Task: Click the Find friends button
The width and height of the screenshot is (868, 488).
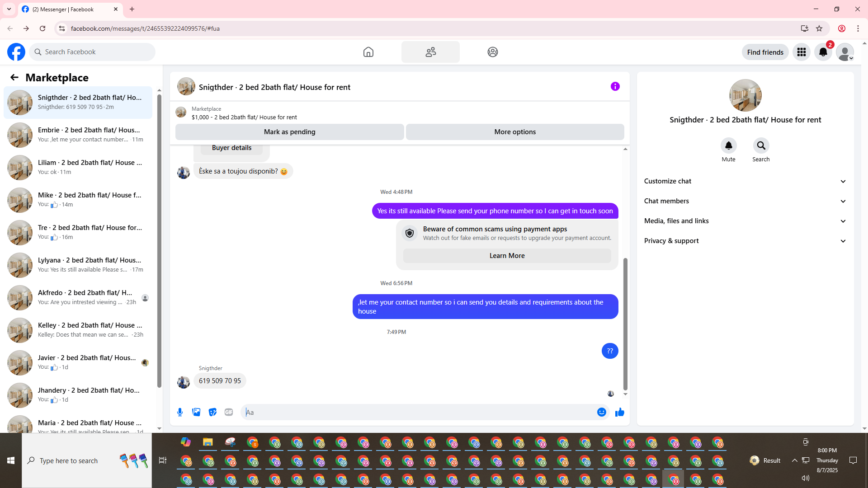Action: coord(765,52)
